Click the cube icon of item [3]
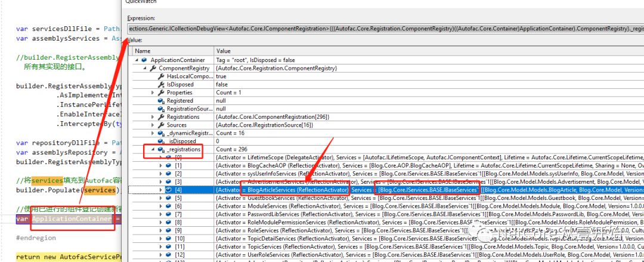This screenshot has width=644, height=262. [168, 182]
